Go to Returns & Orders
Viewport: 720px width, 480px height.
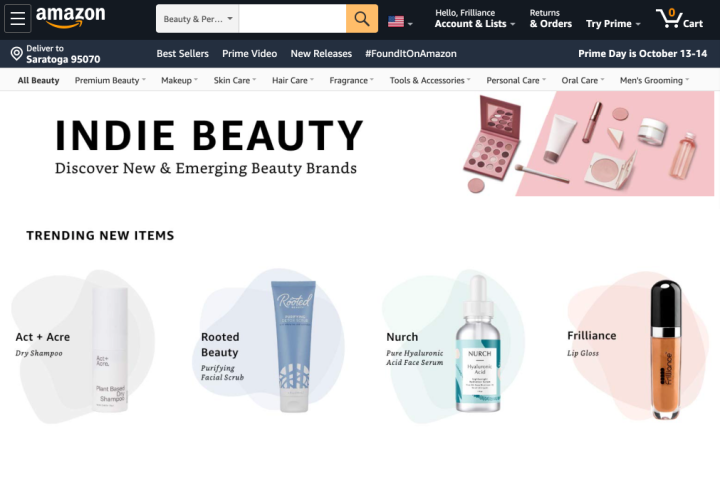(x=551, y=19)
